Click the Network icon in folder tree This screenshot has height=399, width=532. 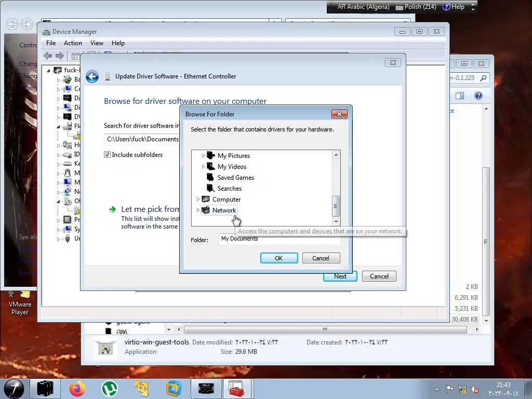click(206, 210)
